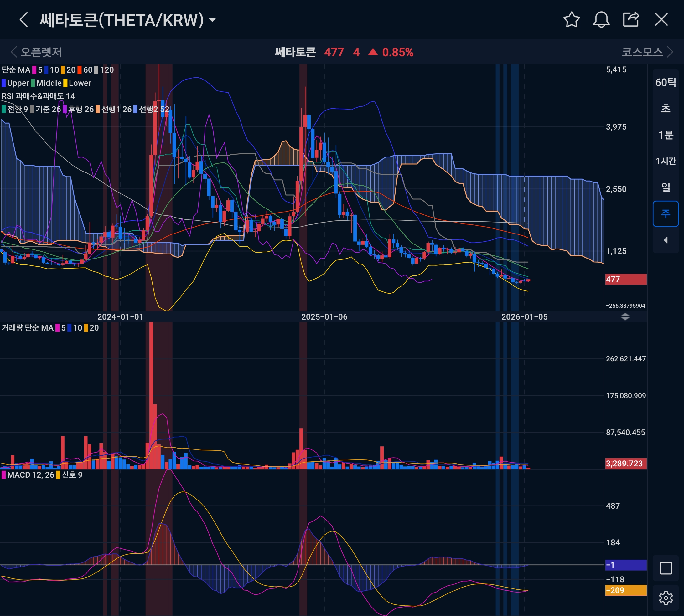Select the 1분 timeframe
The height and width of the screenshot is (616, 684).
[x=666, y=135]
